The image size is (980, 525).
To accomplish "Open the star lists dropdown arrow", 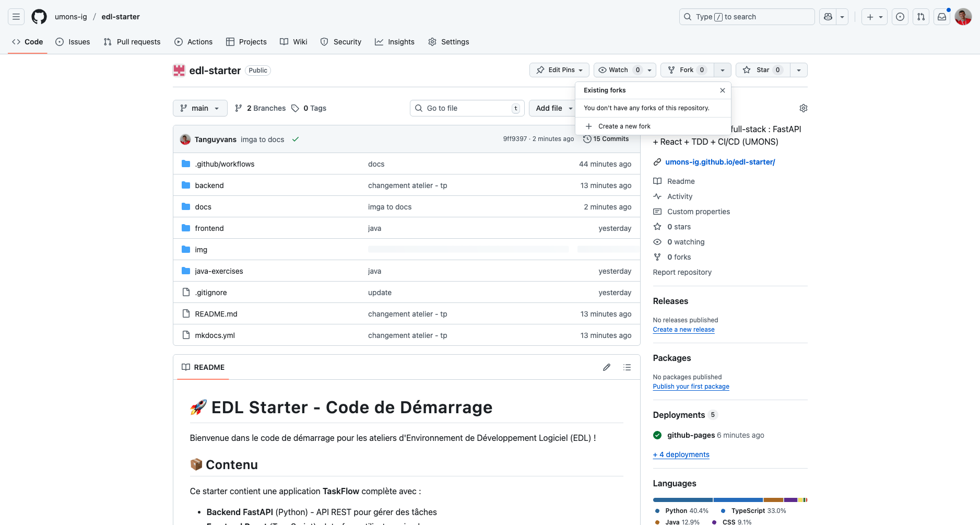I will pyautogui.click(x=799, y=70).
